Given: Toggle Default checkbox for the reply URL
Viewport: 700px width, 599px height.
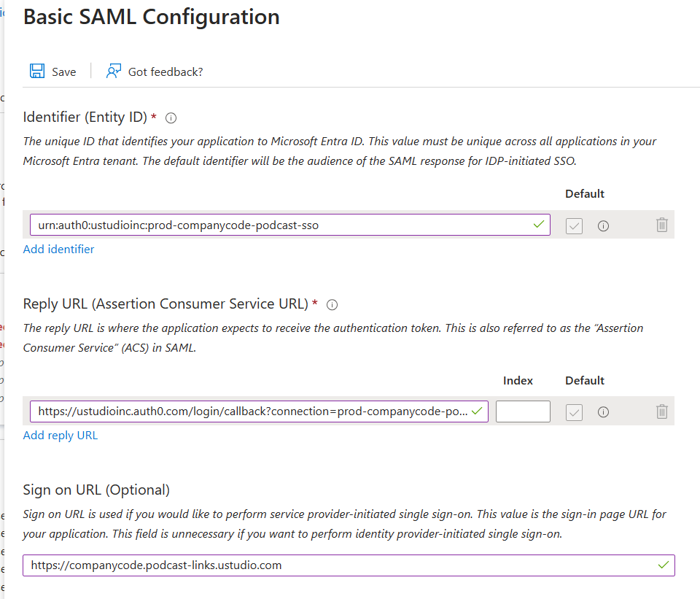Looking at the screenshot, I should [574, 411].
